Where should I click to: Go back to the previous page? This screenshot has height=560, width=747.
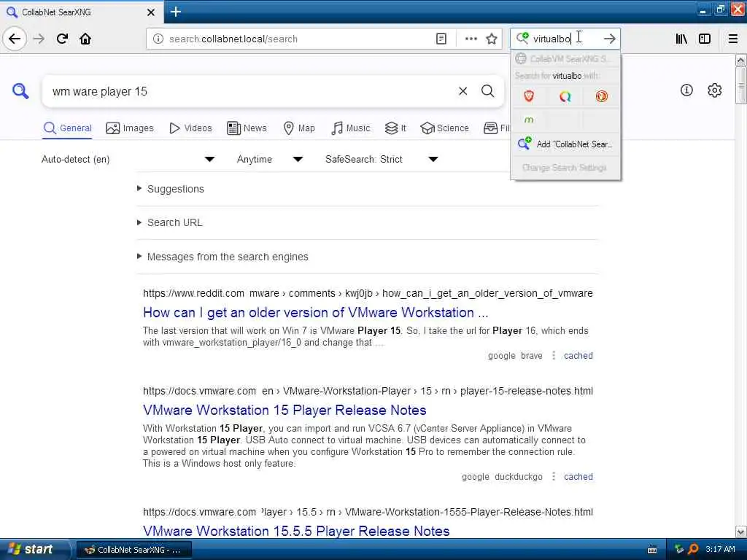[15, 39]
